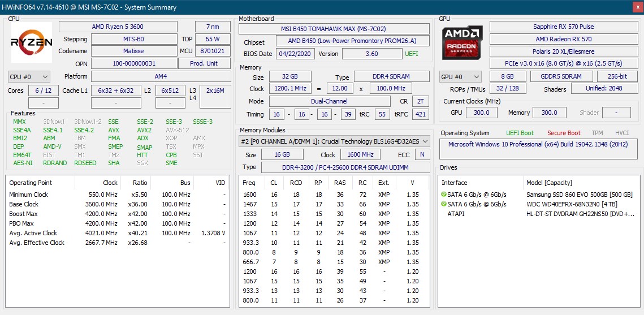This screenshot has height=315, width=644.
Task: Click the 1600 MHz XMP timing row
Action: (334, 194)
